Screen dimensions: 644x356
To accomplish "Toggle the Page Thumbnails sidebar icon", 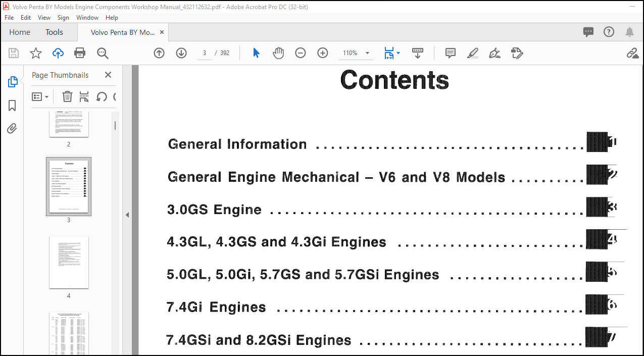I will click(13, 82).
